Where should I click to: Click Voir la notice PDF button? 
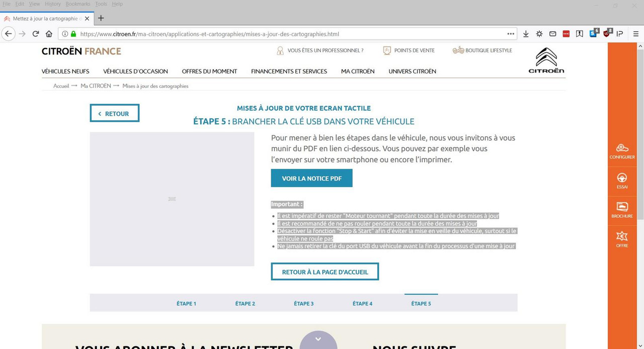[311, 178]
